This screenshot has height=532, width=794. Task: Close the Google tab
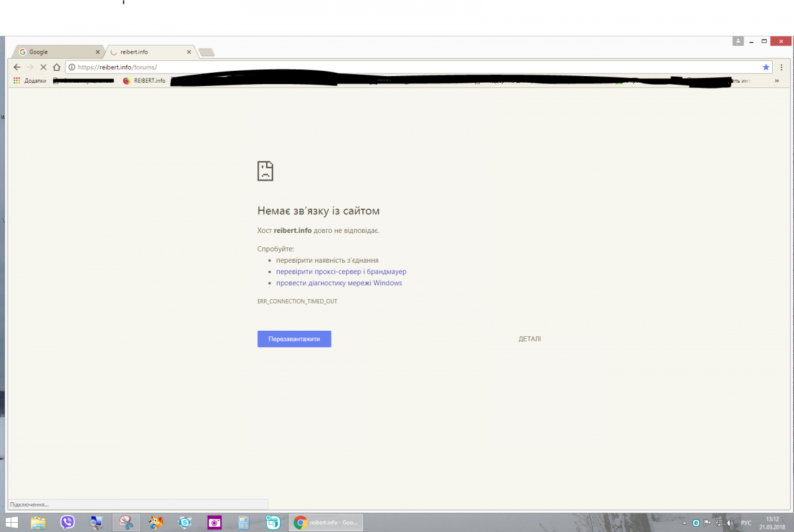(x=98, y=52)
